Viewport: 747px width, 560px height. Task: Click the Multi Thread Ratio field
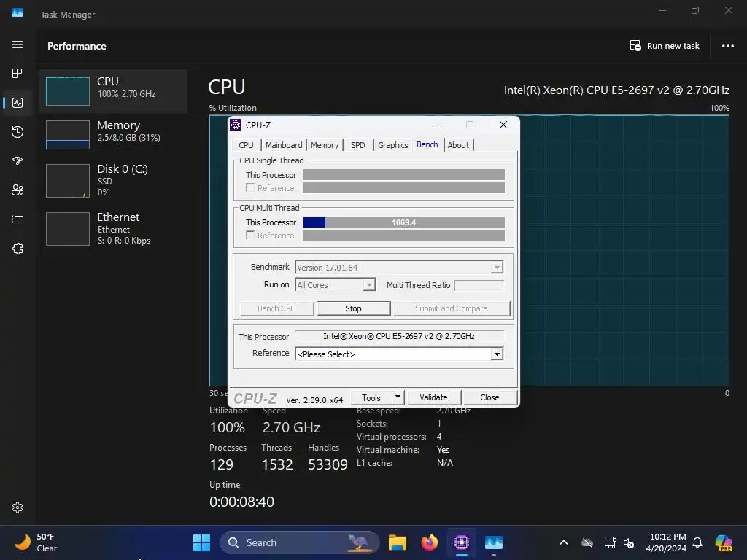[479, 285]
